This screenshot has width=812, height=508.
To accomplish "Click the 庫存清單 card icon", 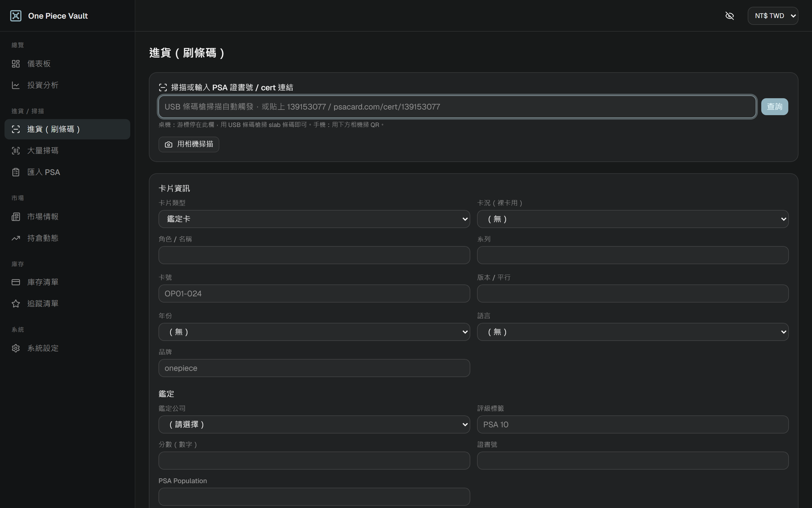I will point(16,282).
